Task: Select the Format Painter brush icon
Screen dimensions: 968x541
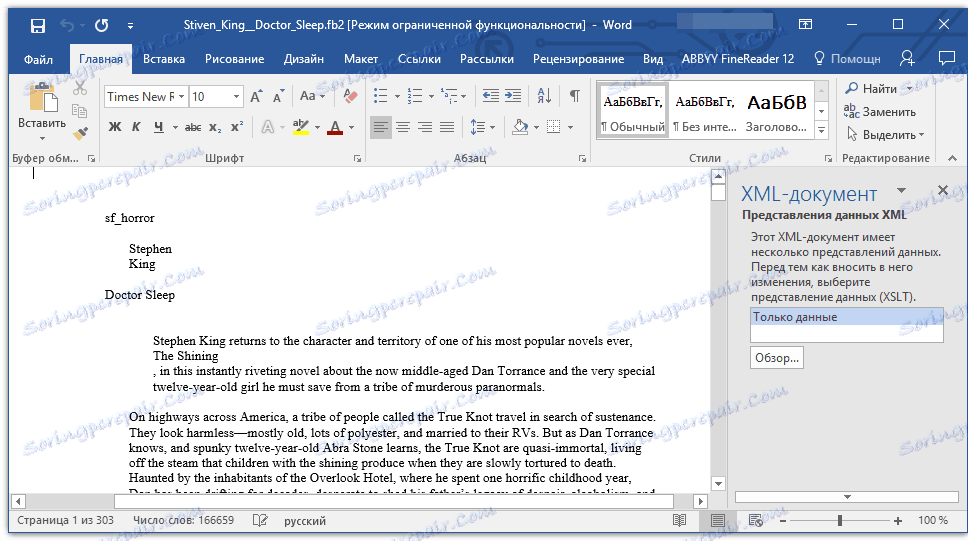Action: pyautogui.click(x=80, y=133)
